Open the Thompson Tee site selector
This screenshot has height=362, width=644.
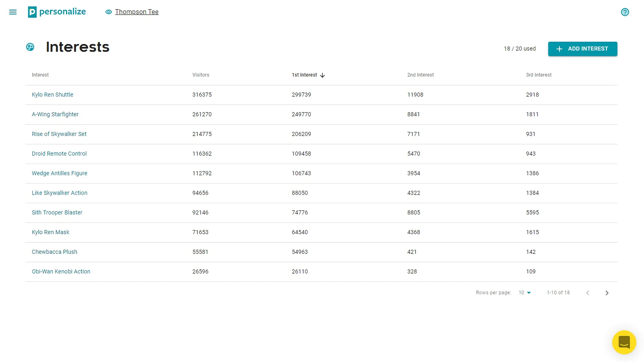(x=137, y=12)
